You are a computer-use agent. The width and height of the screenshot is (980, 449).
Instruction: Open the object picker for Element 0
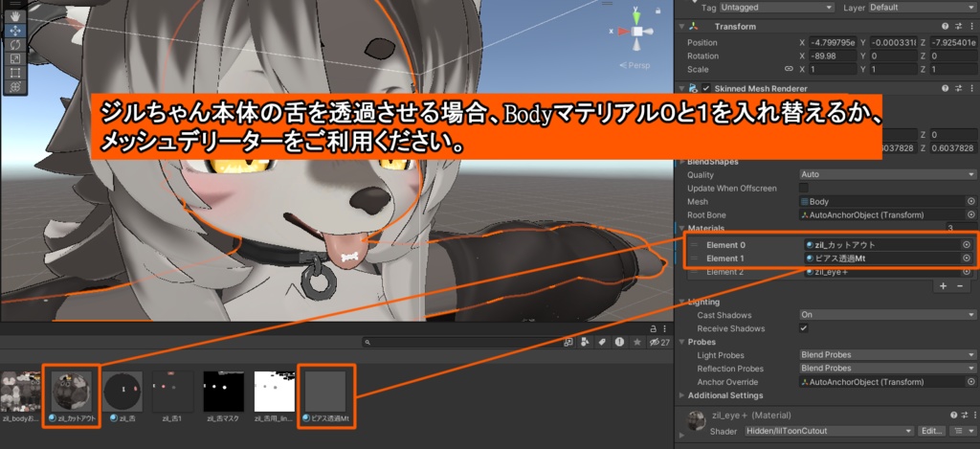967,244
